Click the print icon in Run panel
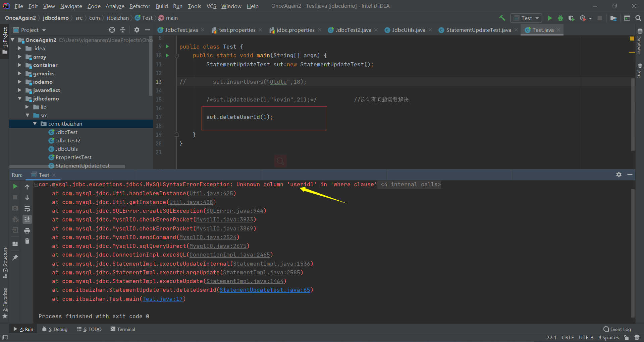The image size is (644, 342). (27, 230)
